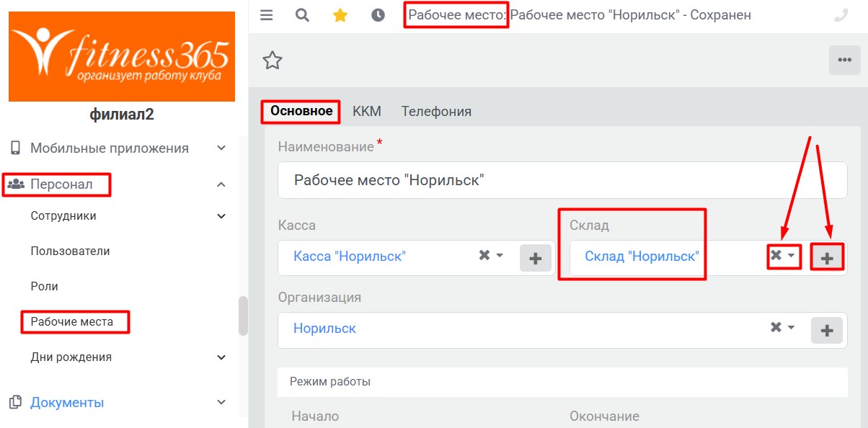868x428 pixels.
Task: Click the sidebar vertical scrollbar
Action: 243,316
